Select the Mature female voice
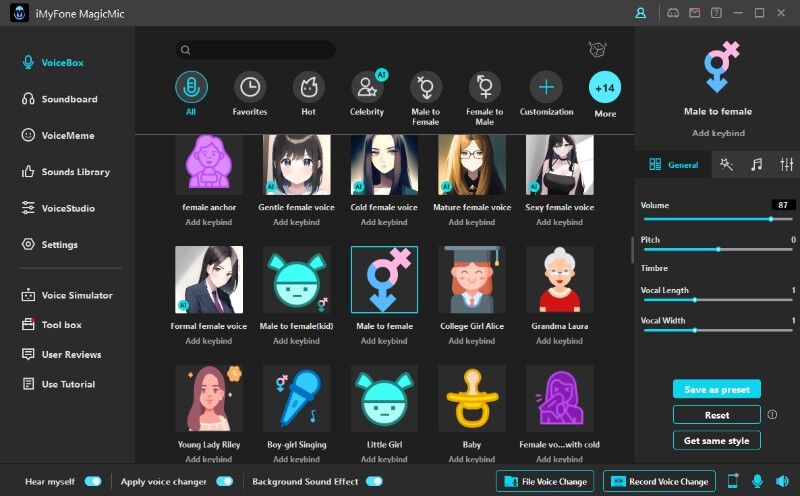The height and width of the screenshot is (496, 800). click(x=472, y=164)
